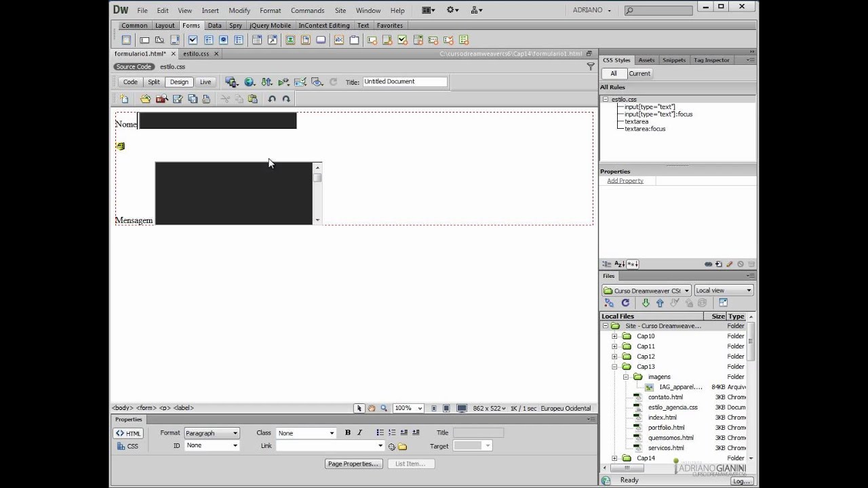Click Put files blue up arrow
Screen dimensions: 868x488
pyautogui.click(x=660, y=303)
